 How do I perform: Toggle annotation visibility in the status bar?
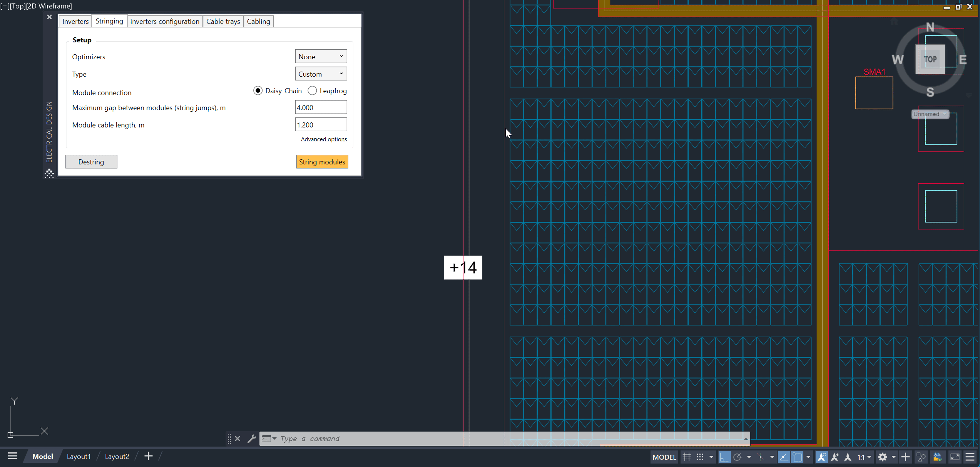822,457
